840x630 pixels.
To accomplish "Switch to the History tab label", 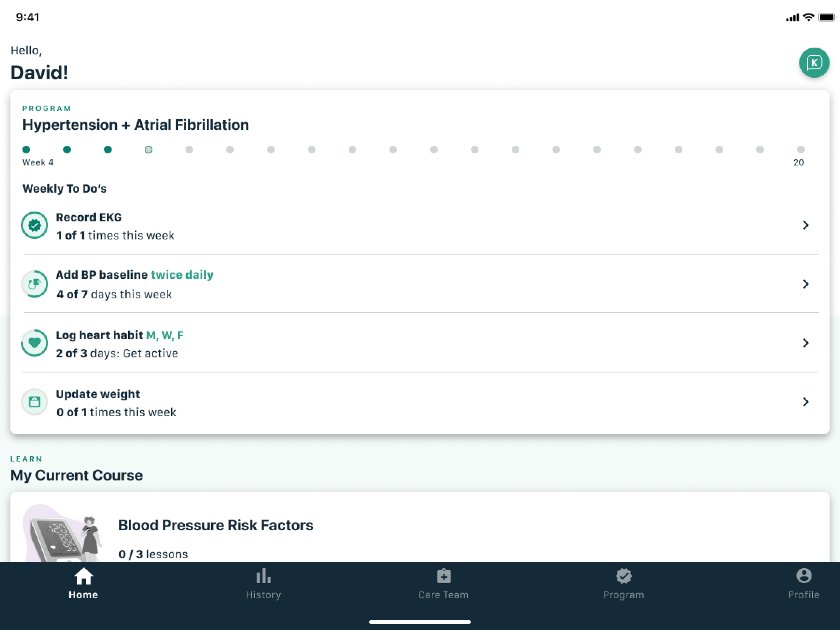I will [263, 595].
